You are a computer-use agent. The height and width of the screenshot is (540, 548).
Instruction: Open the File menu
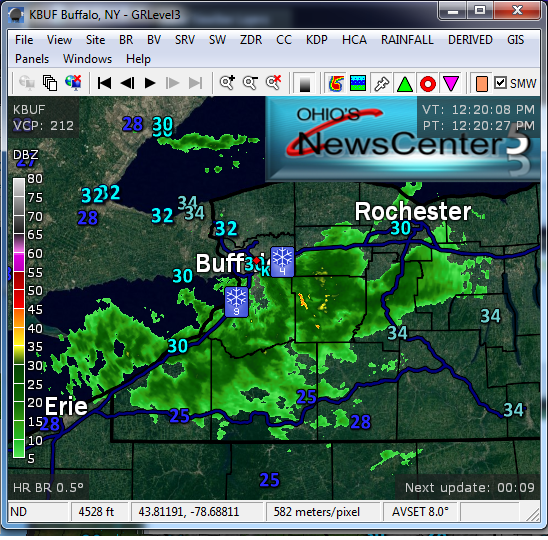click(24, 40)
